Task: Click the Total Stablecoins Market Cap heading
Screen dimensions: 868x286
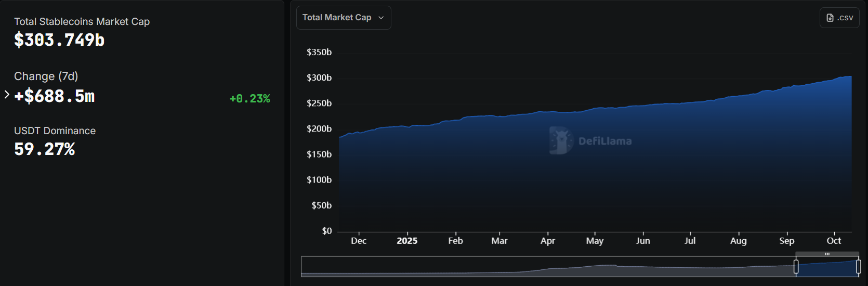Action: [82, 21]
